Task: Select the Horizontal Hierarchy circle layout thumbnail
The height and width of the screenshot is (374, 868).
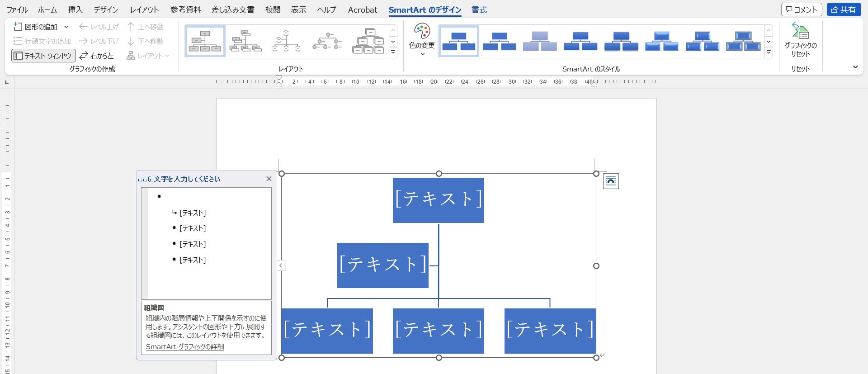Action: pos(327,41)
